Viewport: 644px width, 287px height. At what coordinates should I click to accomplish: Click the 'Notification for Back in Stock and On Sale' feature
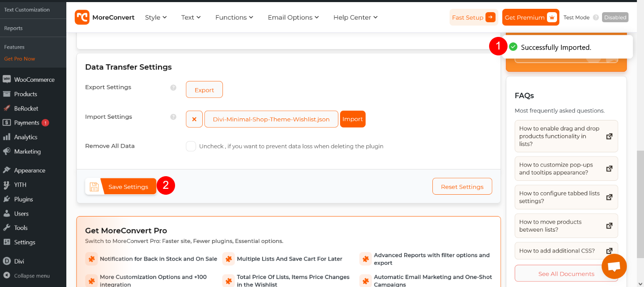(152, 259)
